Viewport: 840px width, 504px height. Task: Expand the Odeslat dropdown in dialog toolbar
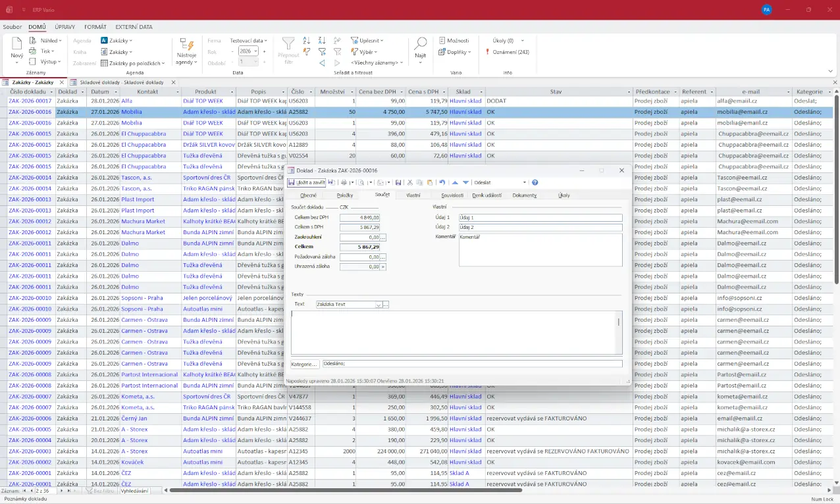tap(525, 182)
